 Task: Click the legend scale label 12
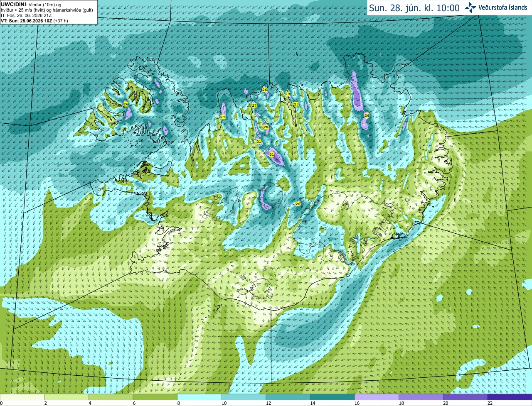[268, 403]
